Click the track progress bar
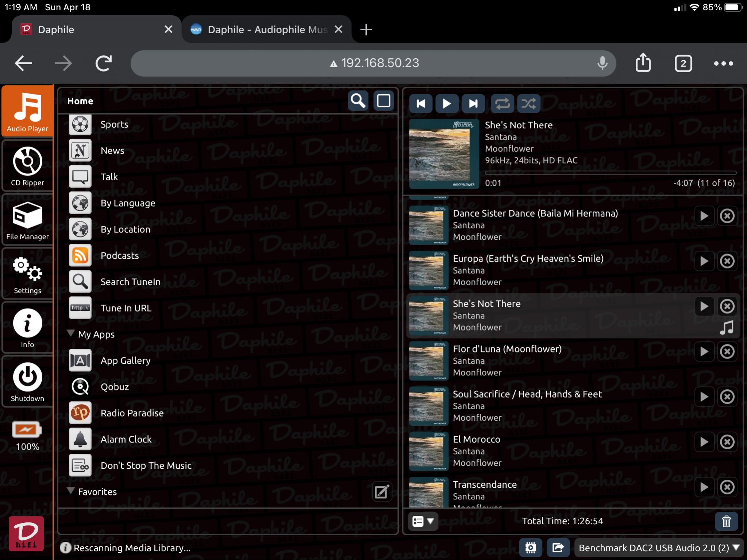The height and width of the screenshot is (560, 747). pyautogui.click(x=610, y=173)
